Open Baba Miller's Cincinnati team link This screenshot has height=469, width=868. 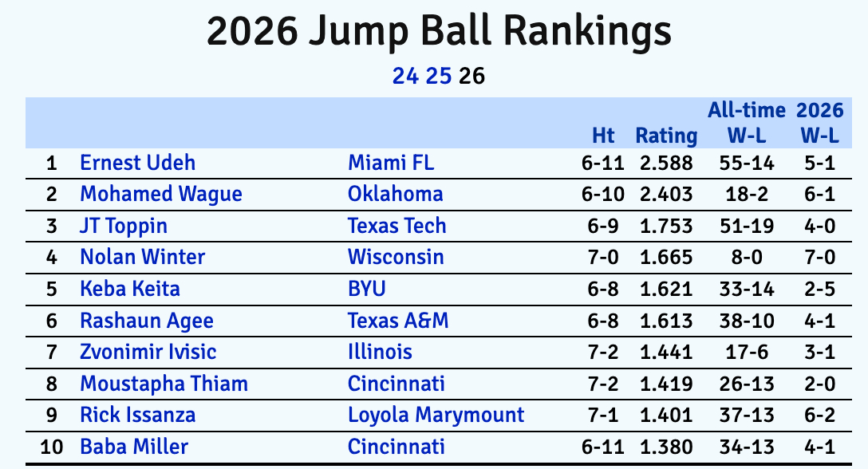pos(397,447)
